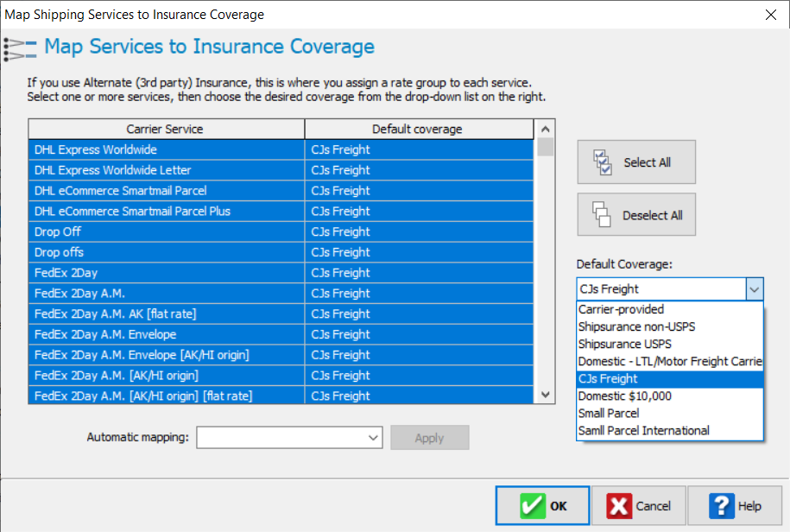
Task: Click the Default coverage column header
Action: point(419,129)
